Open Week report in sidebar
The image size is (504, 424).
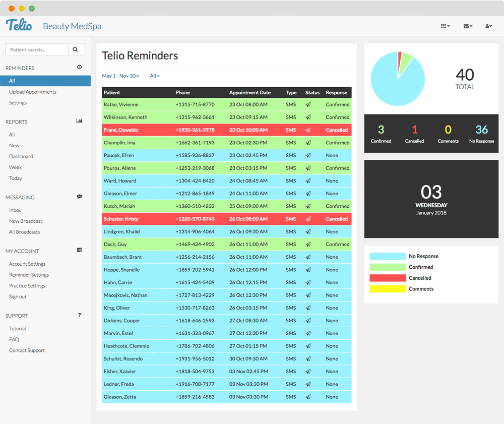pos(16,167)
